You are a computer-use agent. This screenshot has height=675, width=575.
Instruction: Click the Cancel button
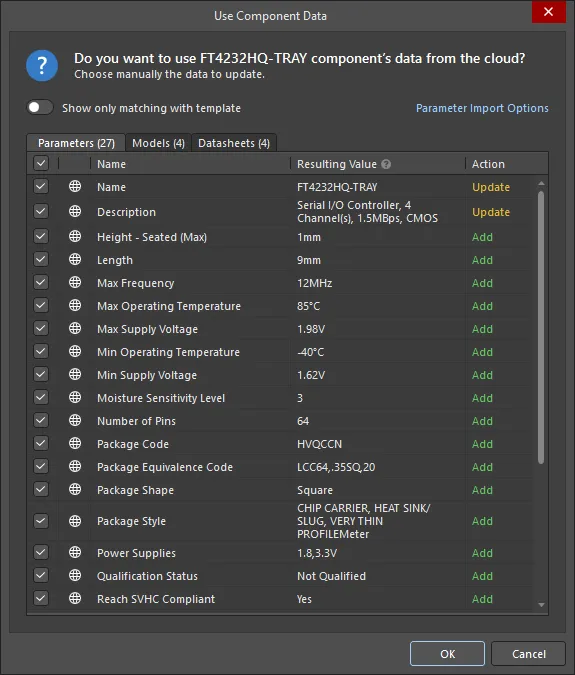pos(529,653)
